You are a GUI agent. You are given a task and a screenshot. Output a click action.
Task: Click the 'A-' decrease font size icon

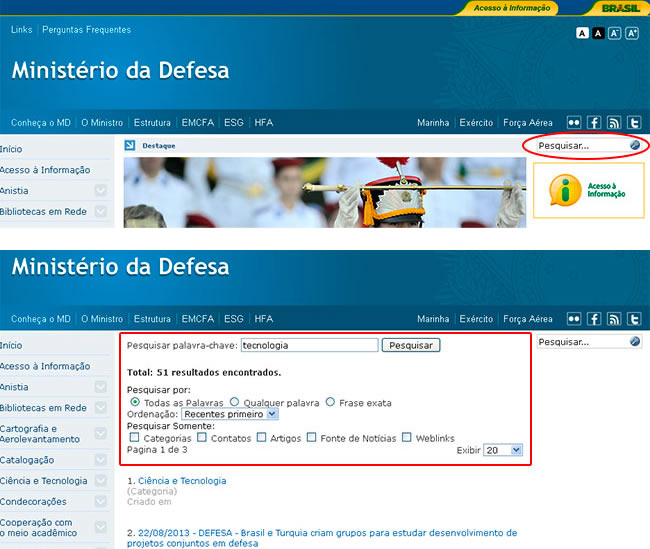coord(614,33)
